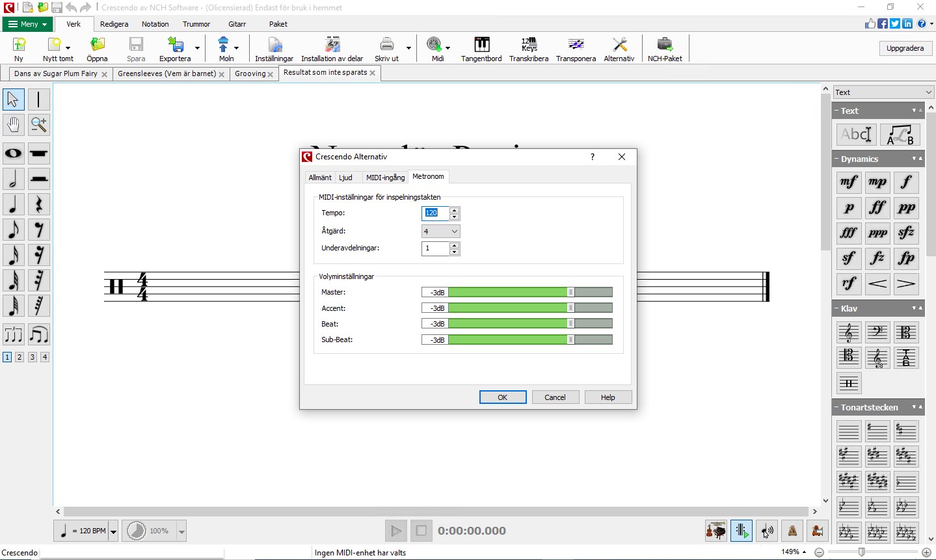Insert a fortissimo (ff) dynamic marking
Screen dimensions: 936x560
point(877,207)
